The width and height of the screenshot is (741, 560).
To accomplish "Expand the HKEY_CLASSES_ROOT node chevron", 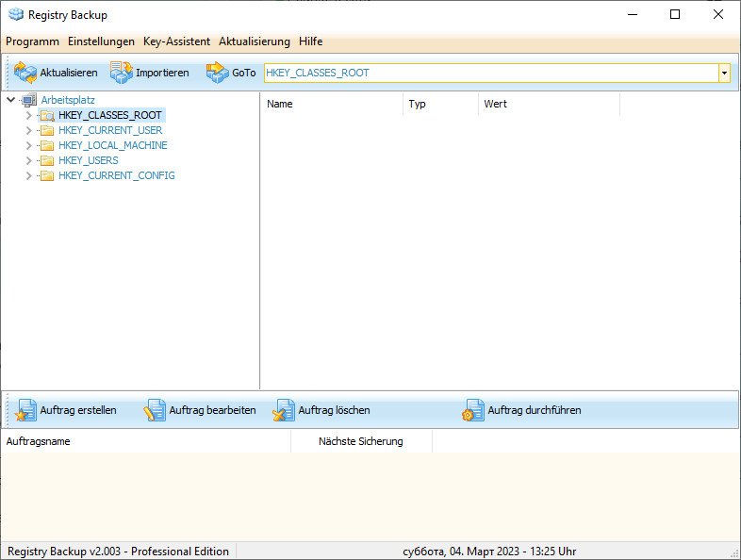I will point(29,115).
